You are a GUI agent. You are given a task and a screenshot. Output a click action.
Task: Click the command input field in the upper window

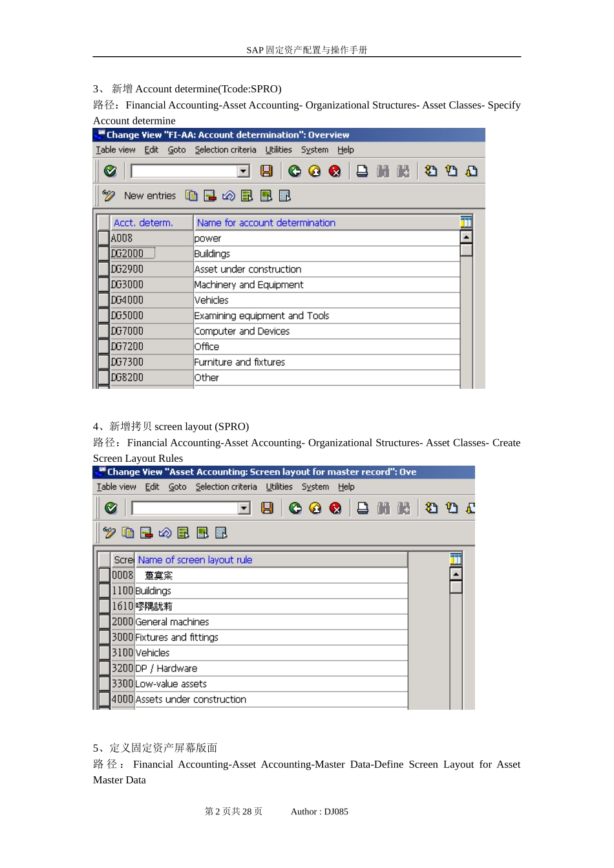click(184, 171)
